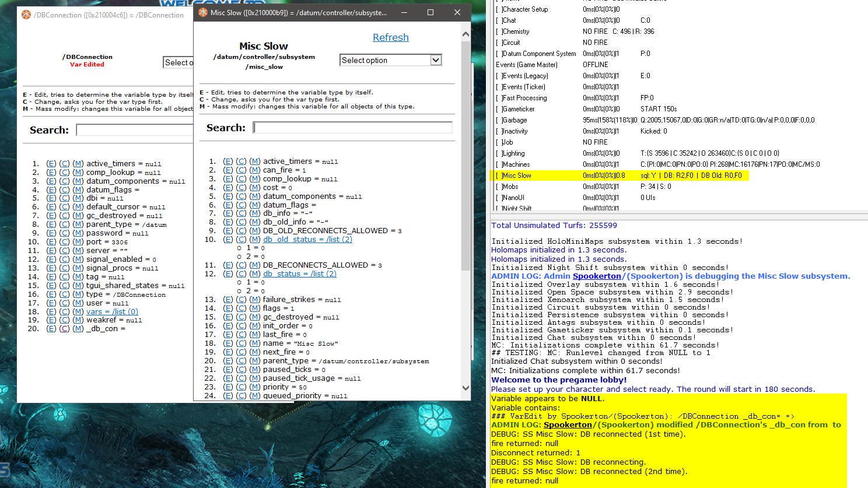Click the db_status = /list (2) link
This screenshot has width=868, height=488.
[299, 274]
